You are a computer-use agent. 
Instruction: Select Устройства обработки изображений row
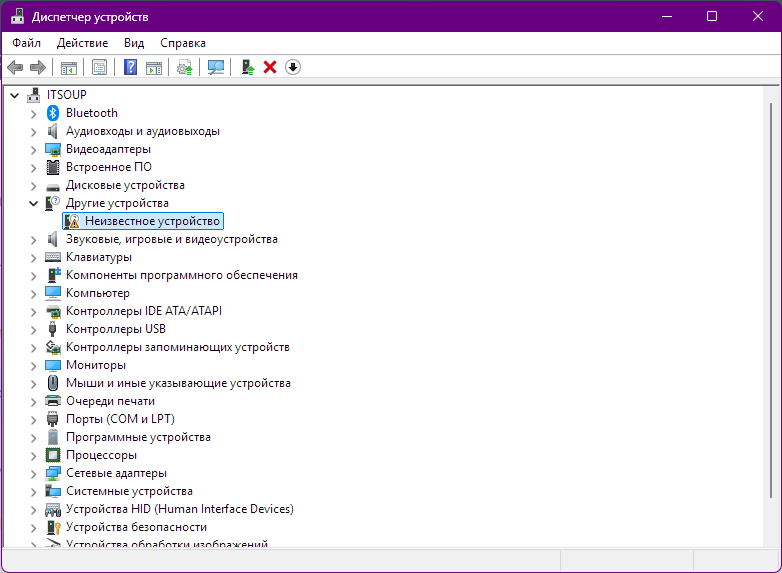pos(167,543)
